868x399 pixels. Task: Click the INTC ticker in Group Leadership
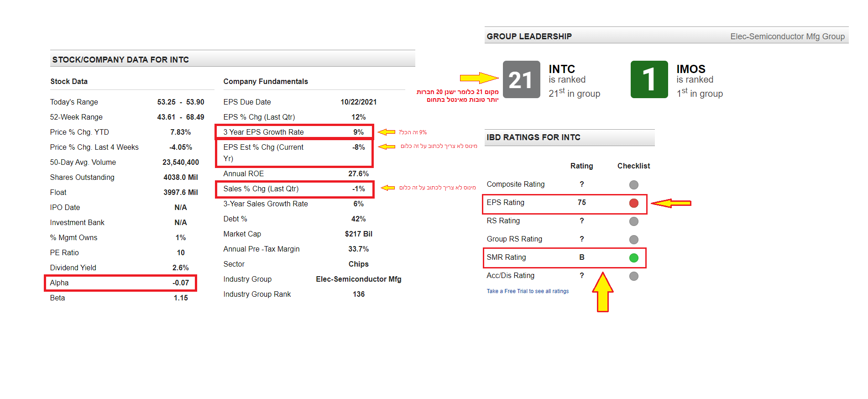[562, 69]
